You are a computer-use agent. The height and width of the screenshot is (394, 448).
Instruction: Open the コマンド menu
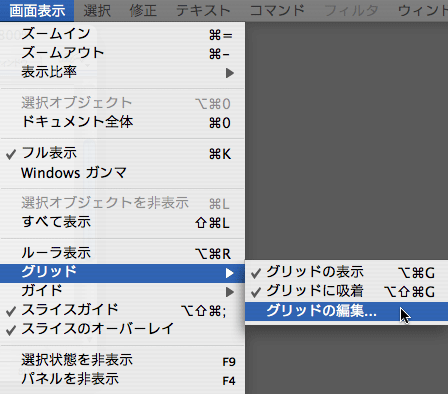point(277,11)
